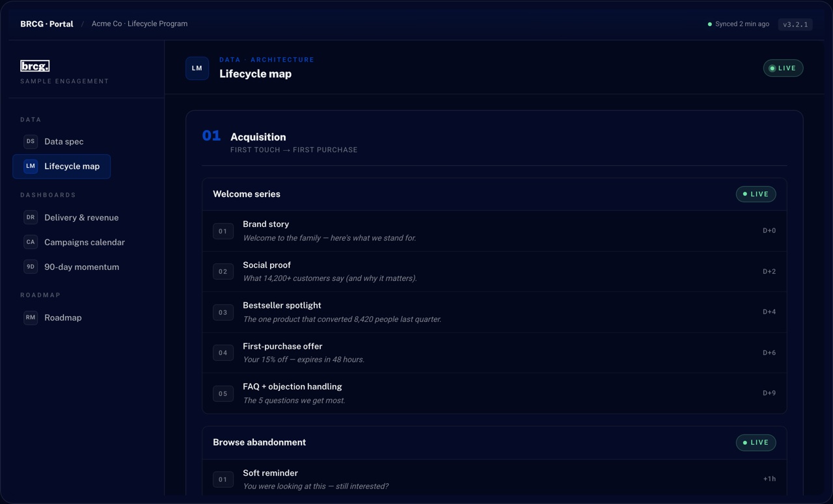
Task: Click the LM badge icon in the sidebar
Action: [x=31, y=166]
